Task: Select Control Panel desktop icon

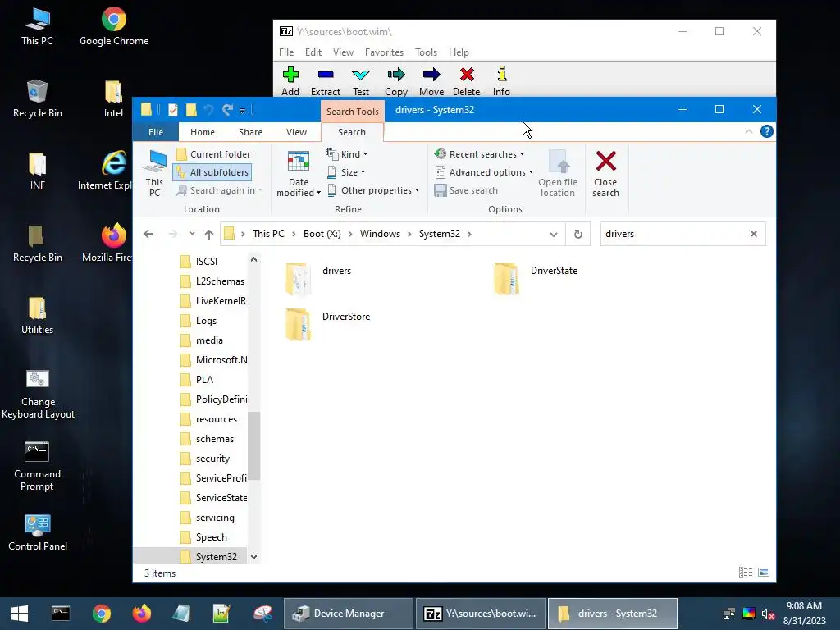Action: click(x=38, y=532)
